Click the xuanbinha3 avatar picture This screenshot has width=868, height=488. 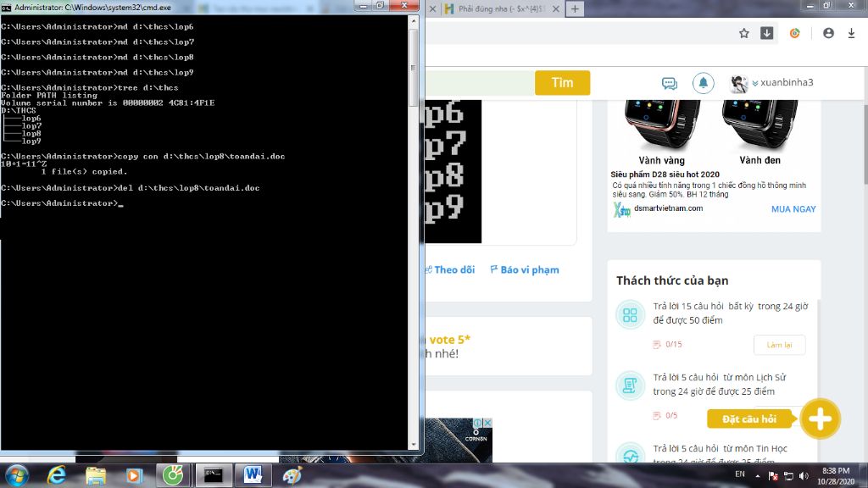coord(739,84)
